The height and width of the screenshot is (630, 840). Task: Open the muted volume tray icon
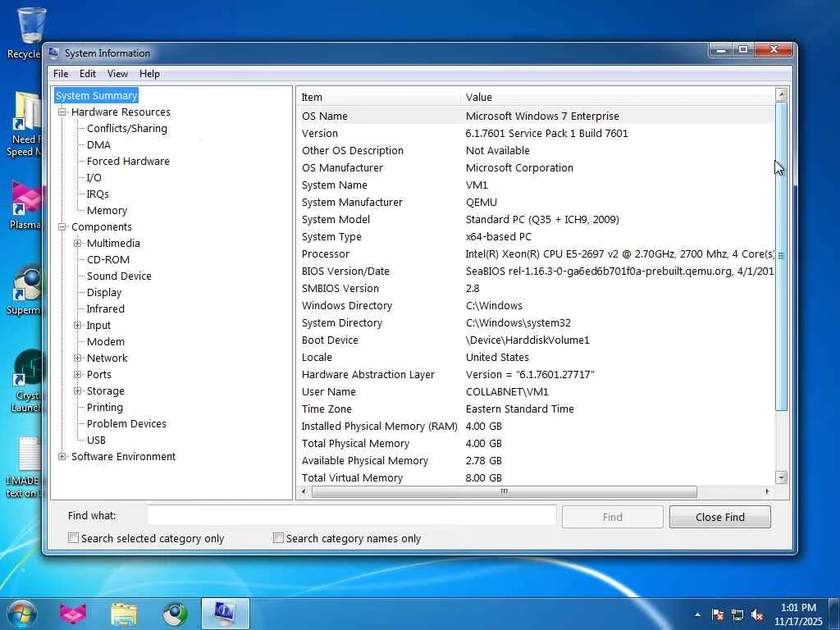point(757,614)
